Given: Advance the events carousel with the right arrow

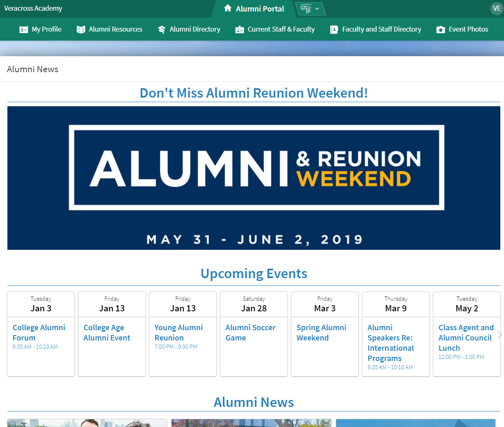Looking at the screenshot, I should click(499, 334).
